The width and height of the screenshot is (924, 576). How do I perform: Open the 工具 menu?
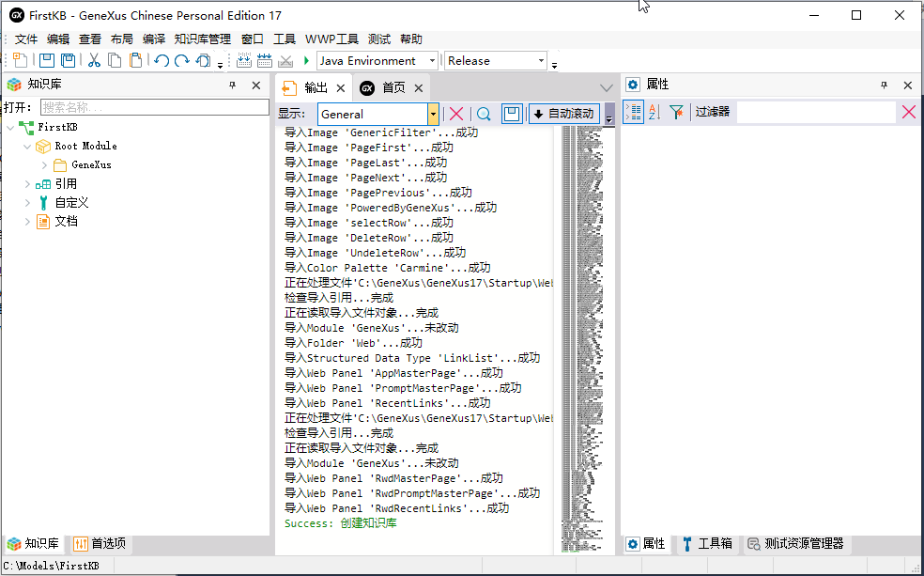(284, 39)
